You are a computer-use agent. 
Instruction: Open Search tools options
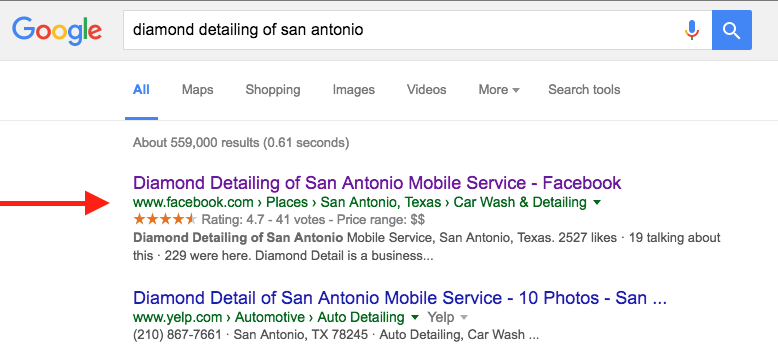point(584,90)
